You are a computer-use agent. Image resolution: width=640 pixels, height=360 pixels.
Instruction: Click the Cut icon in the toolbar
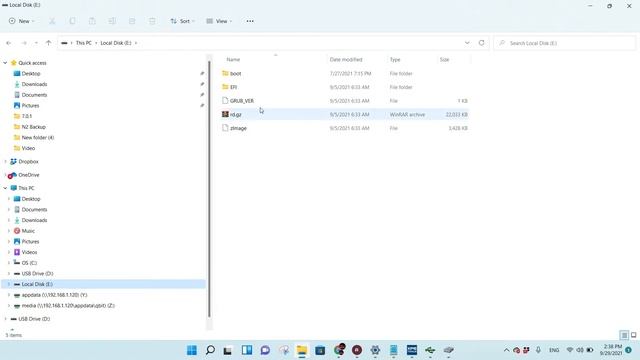52,21
